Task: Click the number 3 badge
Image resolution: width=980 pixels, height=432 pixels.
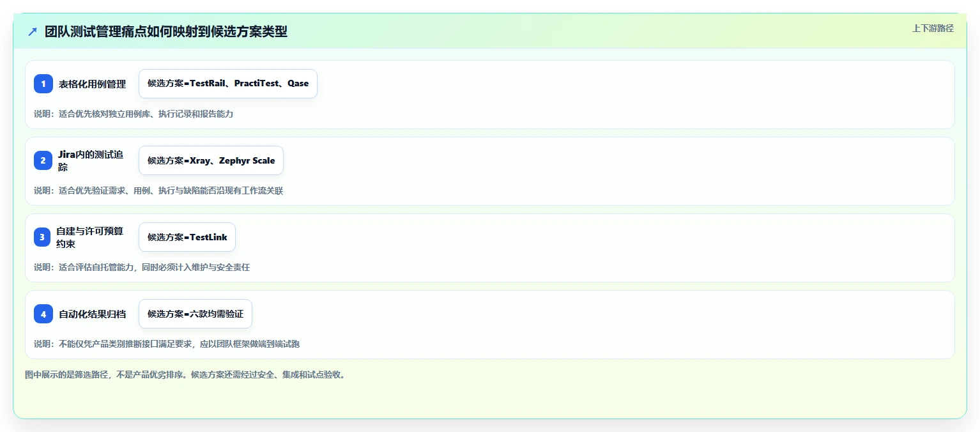Action: (42, 237)
